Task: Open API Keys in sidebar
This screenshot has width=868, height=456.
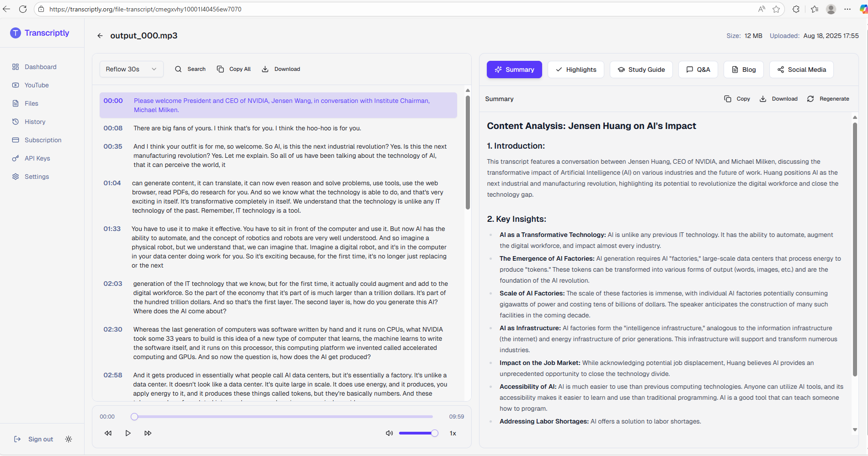Action: (32, 158)
